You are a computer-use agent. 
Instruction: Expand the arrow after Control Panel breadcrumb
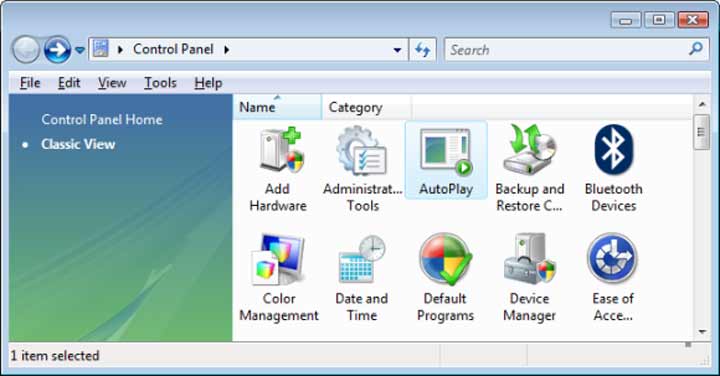point(226,49)
